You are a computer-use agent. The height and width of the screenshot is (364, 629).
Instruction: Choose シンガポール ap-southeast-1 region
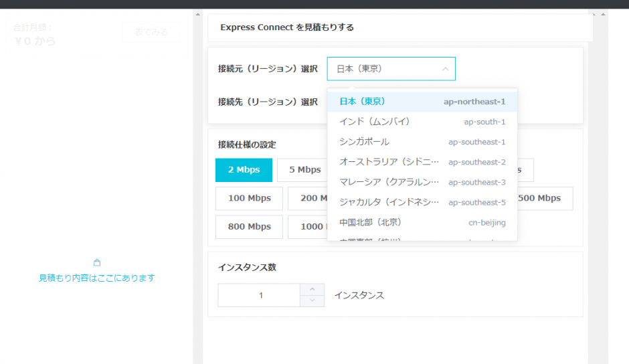[x=422, y=142]
